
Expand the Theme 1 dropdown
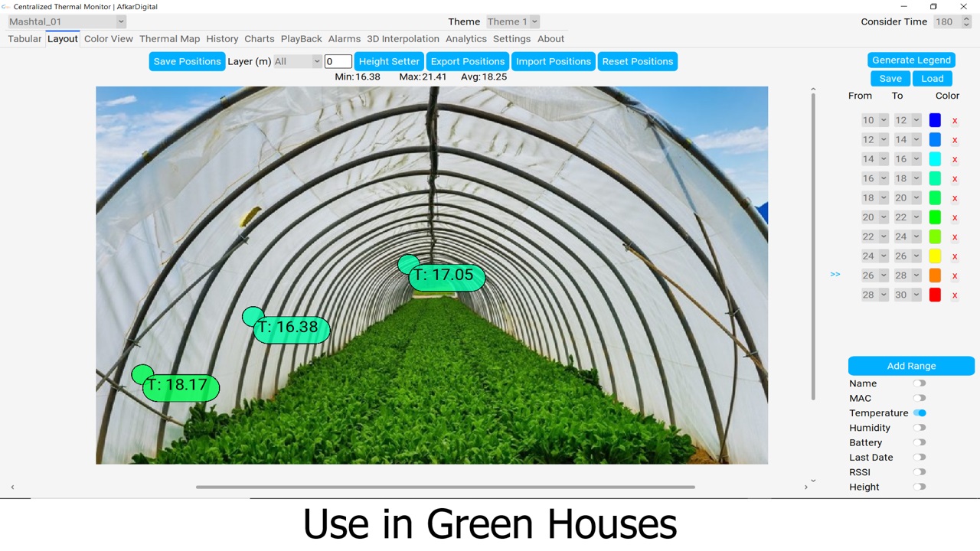click(513, 22)
